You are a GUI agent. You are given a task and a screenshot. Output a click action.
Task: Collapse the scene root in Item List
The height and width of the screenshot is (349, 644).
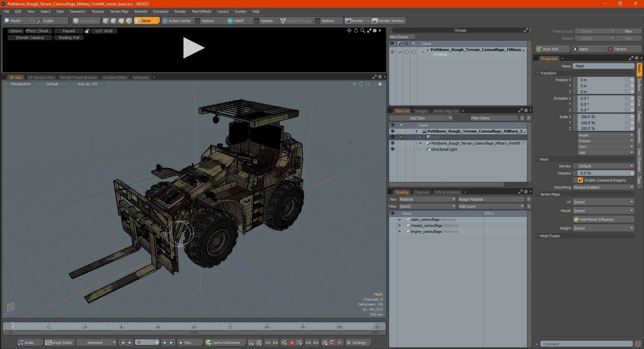pyautogui.click(x=417, y=131)
